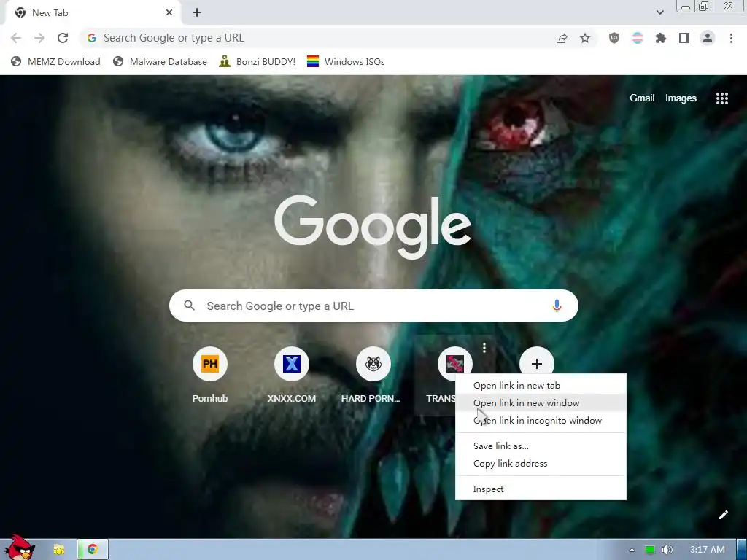Click the 3:17 AM taskbar clock
Screen dimensions: 747x560
tap(708, 550)
